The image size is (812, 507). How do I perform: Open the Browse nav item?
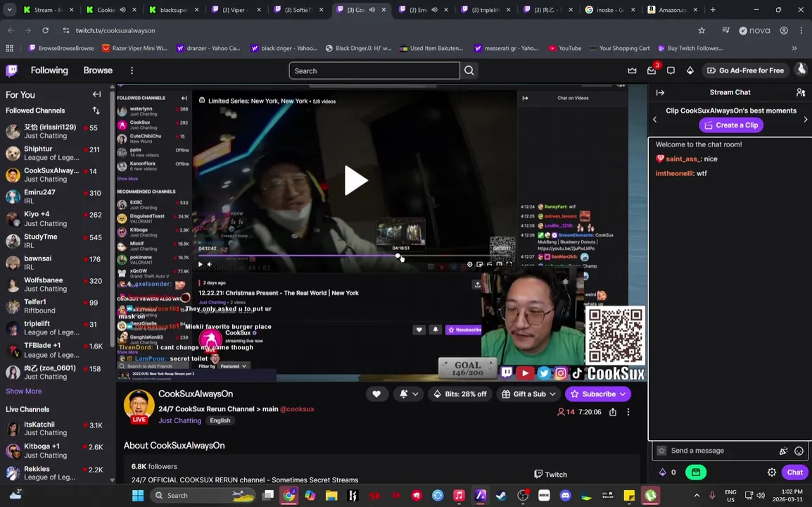[98, 70]
